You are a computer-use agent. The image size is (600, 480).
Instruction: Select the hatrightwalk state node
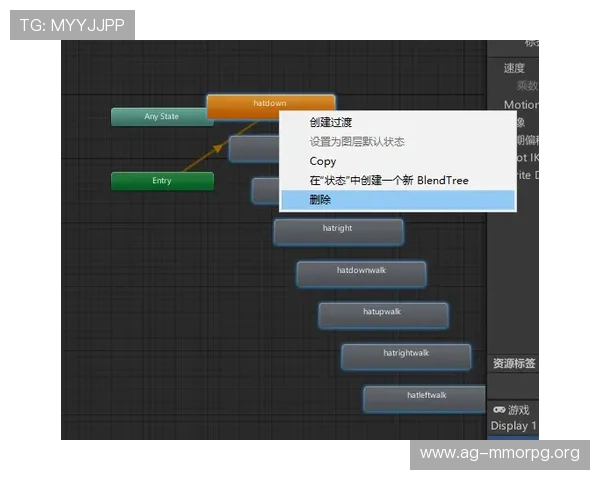[406, 357]
